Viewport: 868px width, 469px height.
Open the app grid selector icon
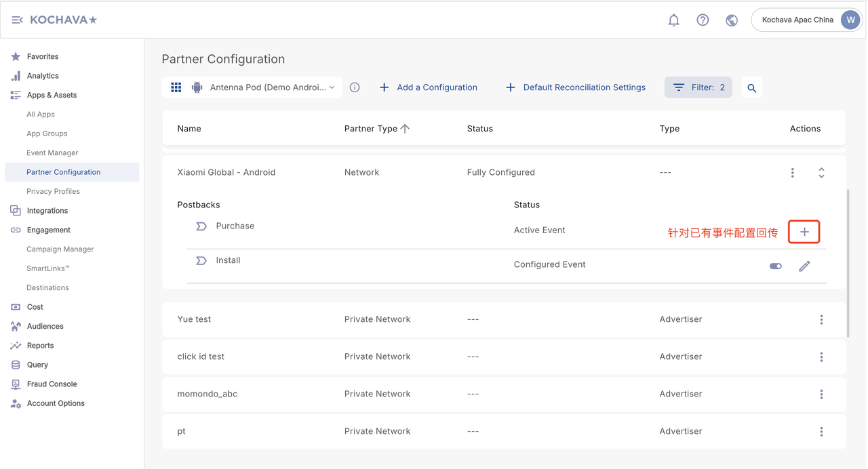tap(176, 87)
